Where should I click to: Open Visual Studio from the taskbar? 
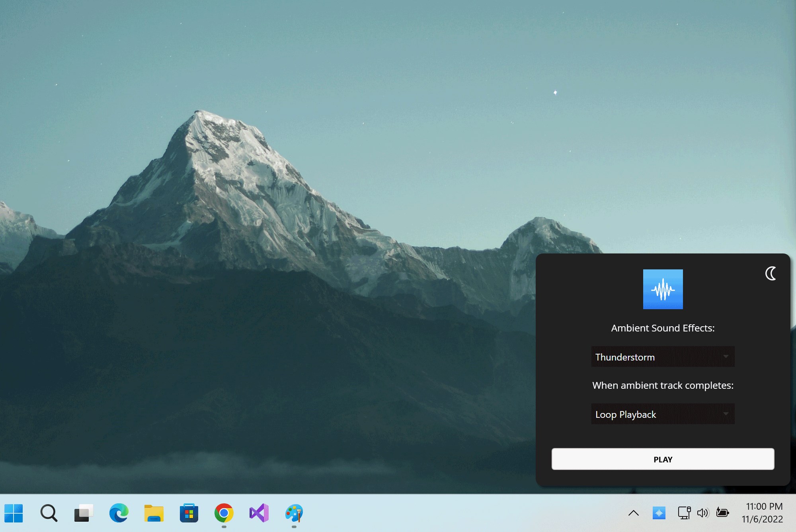click(259, 513)
